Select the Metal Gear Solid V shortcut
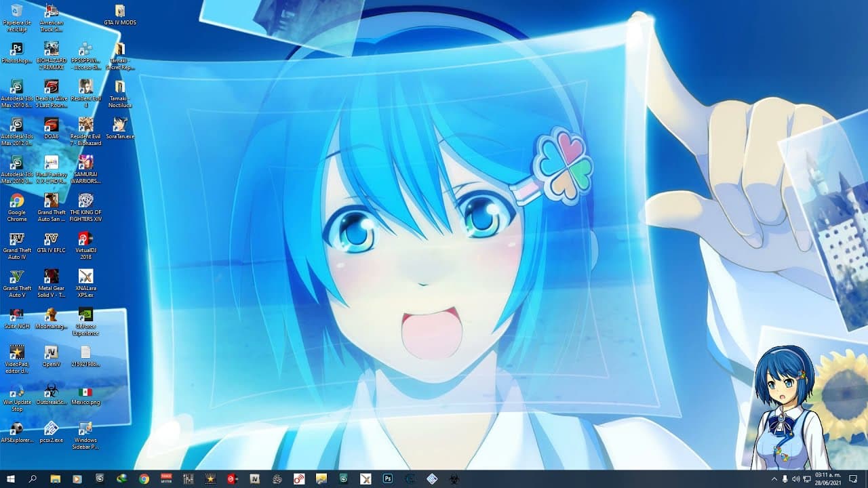Screen dimensions: 868x488 tap(52, 284)
